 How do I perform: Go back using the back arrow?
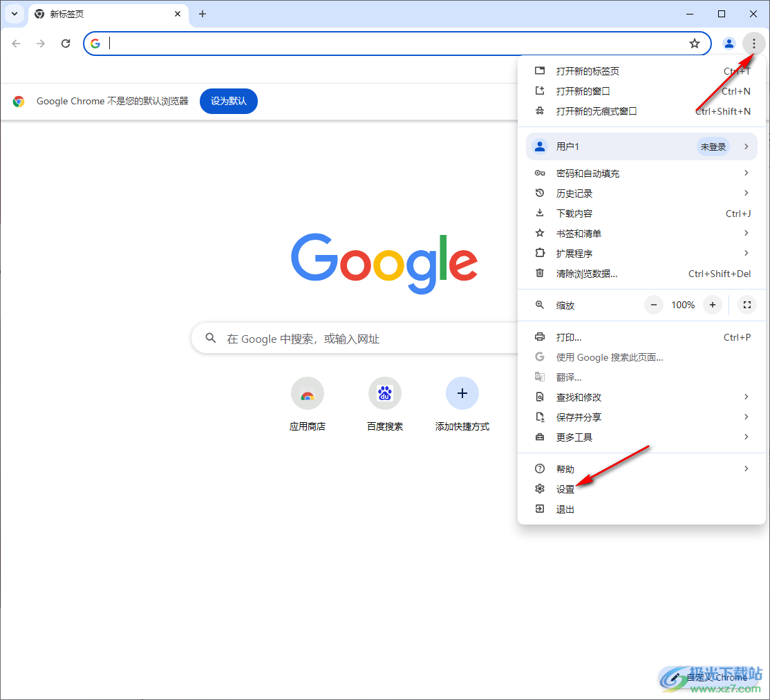(x=16, y=44)
